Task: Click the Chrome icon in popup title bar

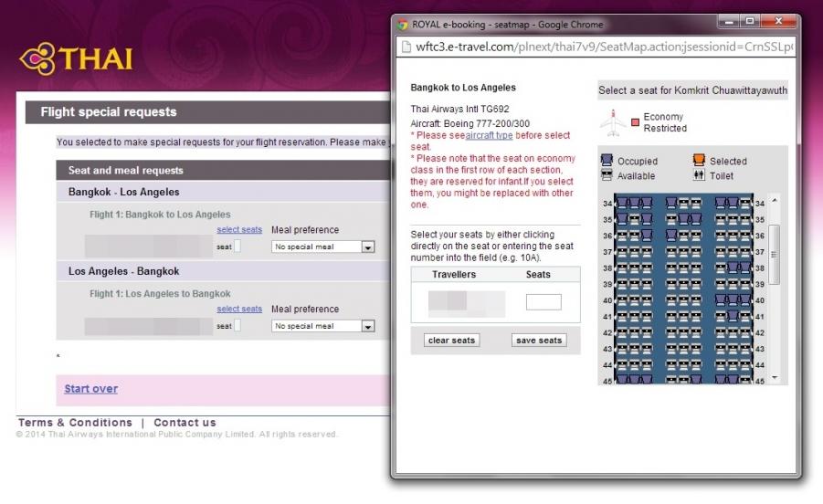Action: 402,25
